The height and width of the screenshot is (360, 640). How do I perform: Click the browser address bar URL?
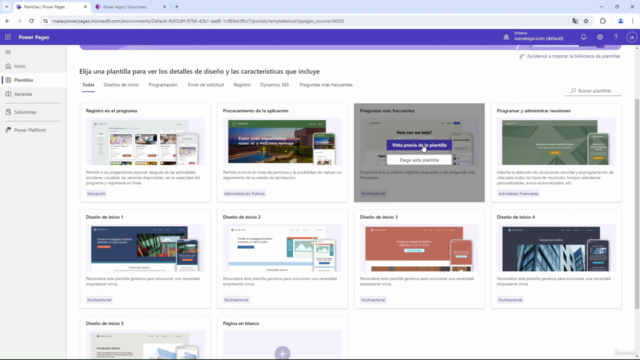pos(198,21)
